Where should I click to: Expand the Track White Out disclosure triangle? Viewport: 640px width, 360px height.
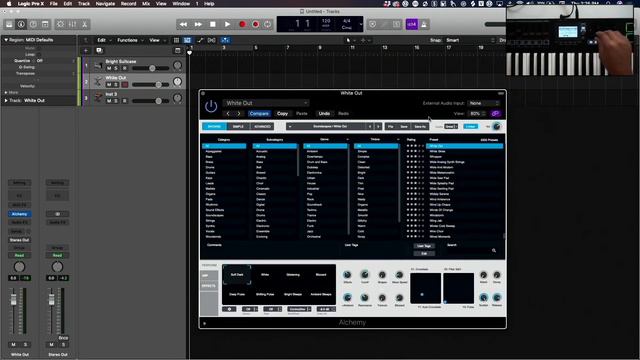(x=6, y=100)
